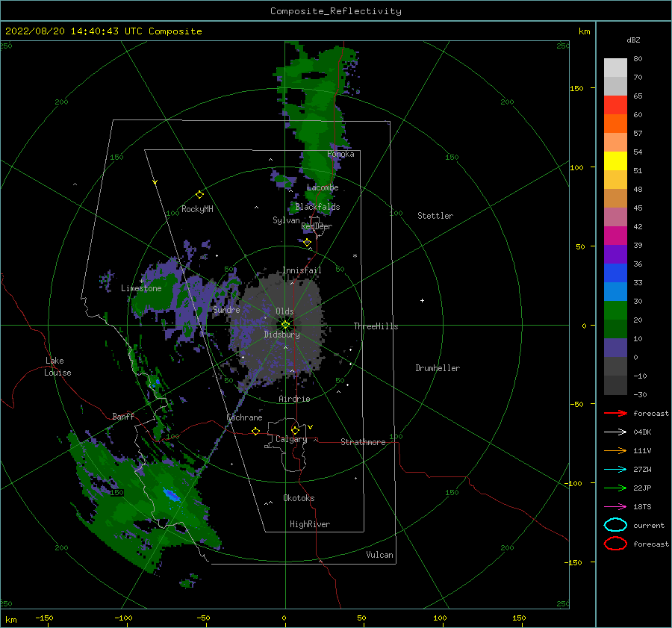This screenshot has width=672, height=628.
Task: Click the white plus marker east of ThreeHills
Action: [x=422, y=300]
